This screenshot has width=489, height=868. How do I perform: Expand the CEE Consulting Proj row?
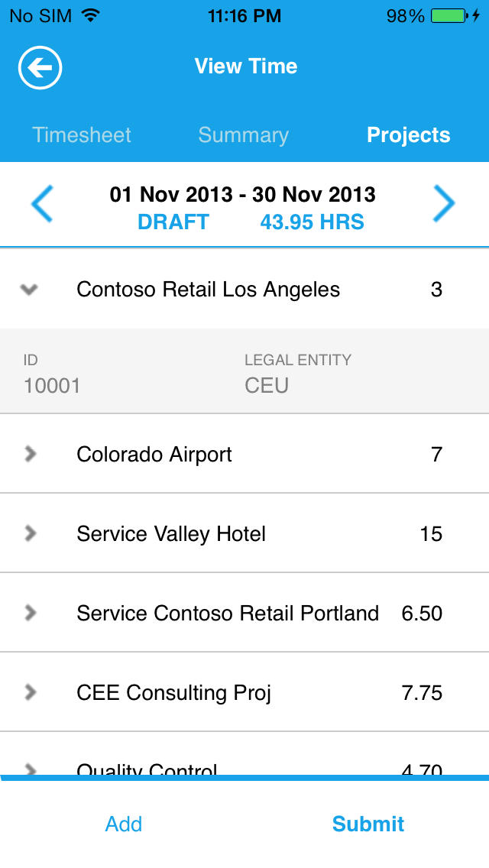[31, 692]
